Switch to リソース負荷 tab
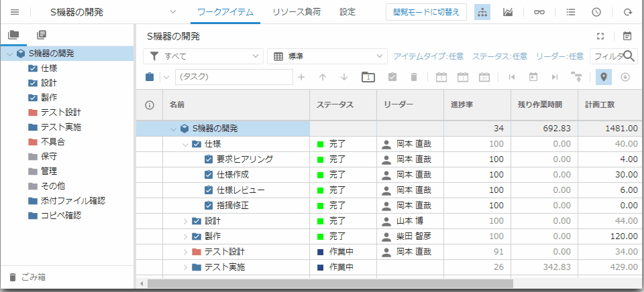 [x=297, y=12]
